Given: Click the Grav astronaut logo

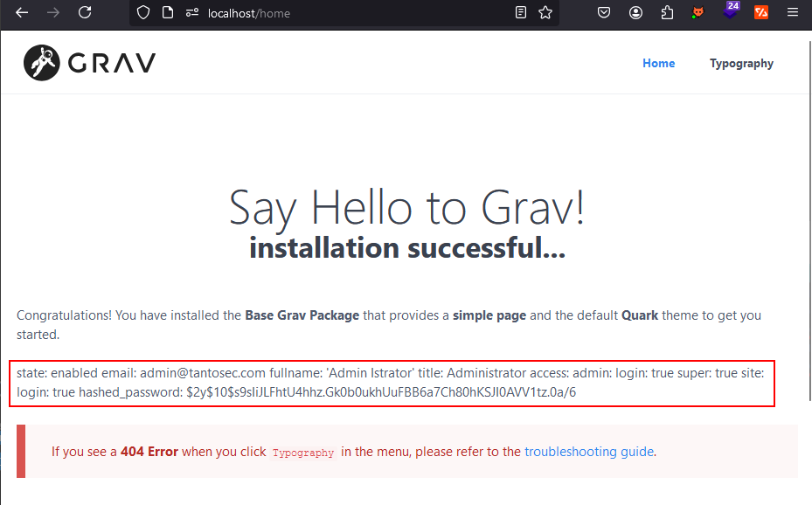Looking at the screenshot, I should coord(41,63).
